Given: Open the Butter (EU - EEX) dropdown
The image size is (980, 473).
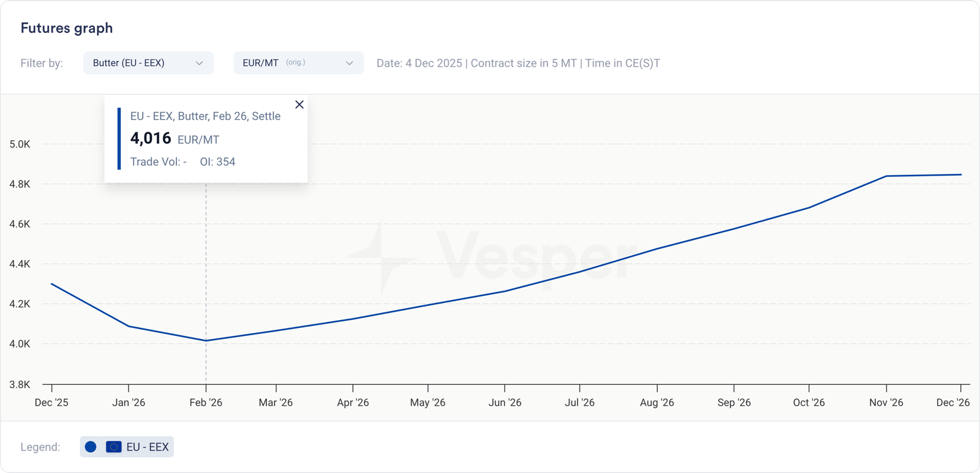Looking at the screenshot, I should pyautogui.click(x=148, y=63).
